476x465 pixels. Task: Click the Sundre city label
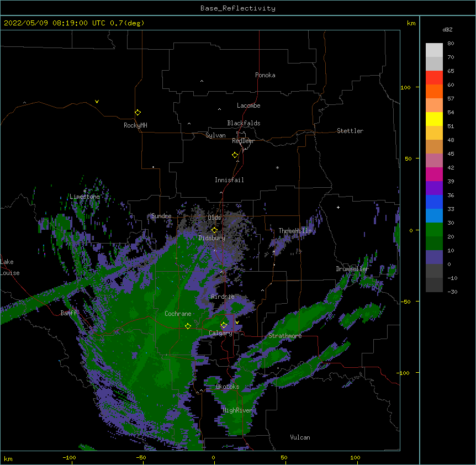coord(161,216)
